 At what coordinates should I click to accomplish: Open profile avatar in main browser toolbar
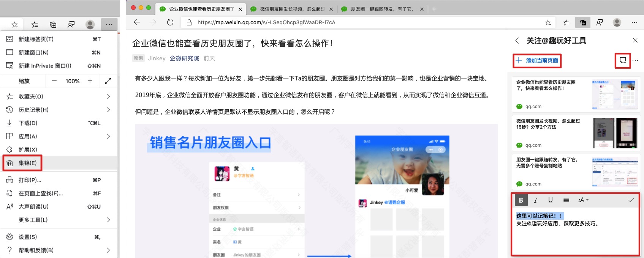click(x=617, y=22)
